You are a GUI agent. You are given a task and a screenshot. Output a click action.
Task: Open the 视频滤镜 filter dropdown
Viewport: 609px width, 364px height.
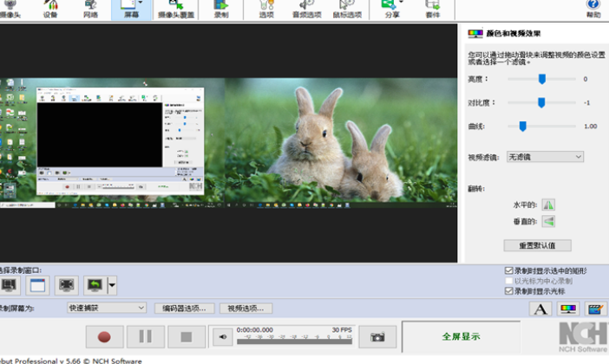click(x=545, y=157)
